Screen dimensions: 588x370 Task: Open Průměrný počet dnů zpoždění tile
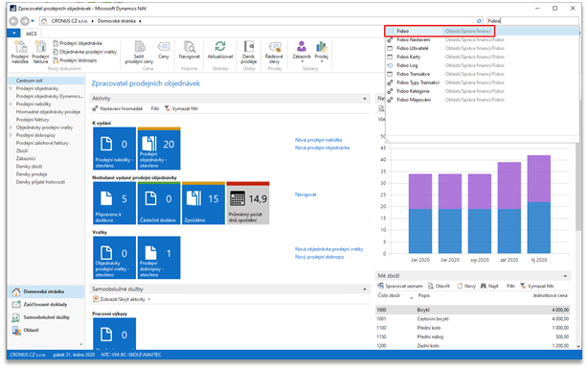(248, 203)
